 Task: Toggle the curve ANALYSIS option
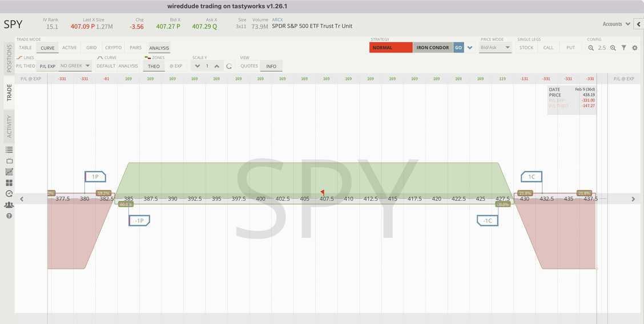(128, 66)
